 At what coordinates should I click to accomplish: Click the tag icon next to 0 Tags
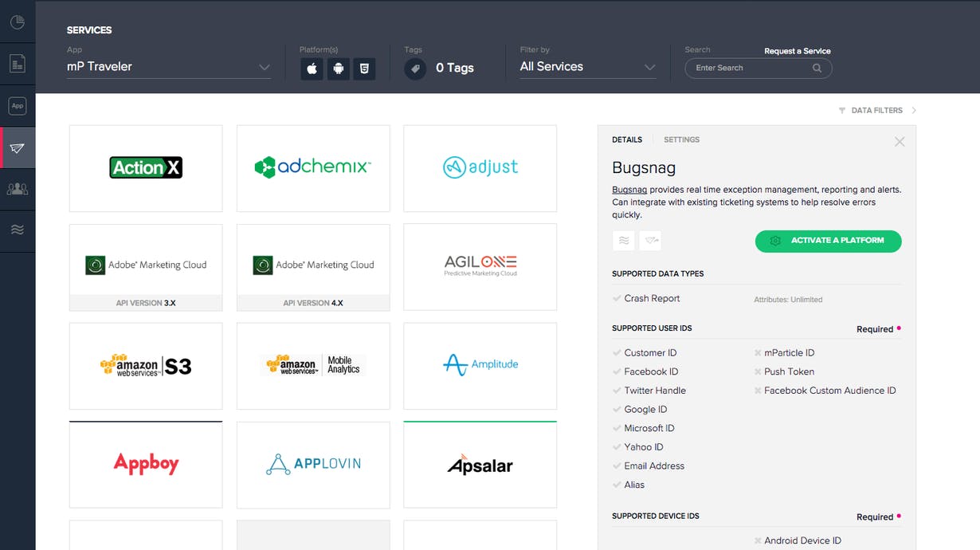click(x=415, y=69)
